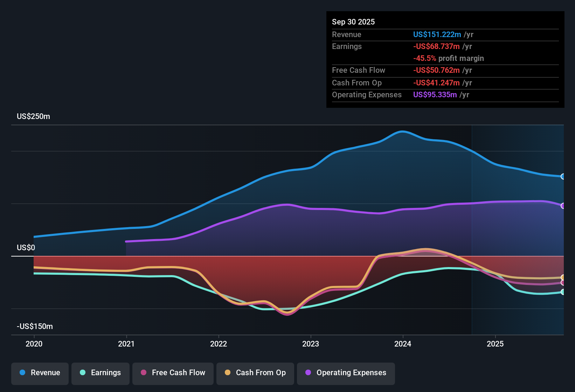575x392 pixels.
Task: Select the Free Cash Flow legend label
Action: (179, 373)
